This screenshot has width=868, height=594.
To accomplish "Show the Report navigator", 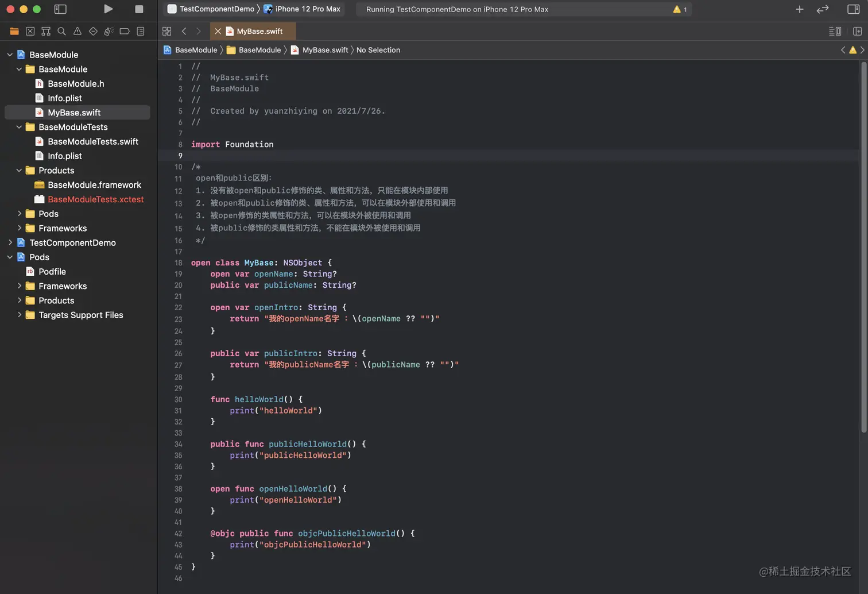I will [x=141, y=31].
